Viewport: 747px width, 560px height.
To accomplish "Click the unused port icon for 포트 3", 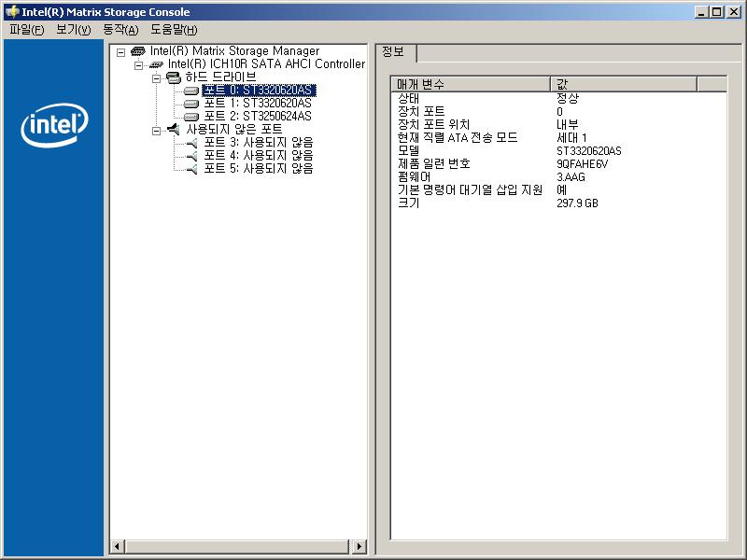I will pyautogui.click(x=191, y=143).
